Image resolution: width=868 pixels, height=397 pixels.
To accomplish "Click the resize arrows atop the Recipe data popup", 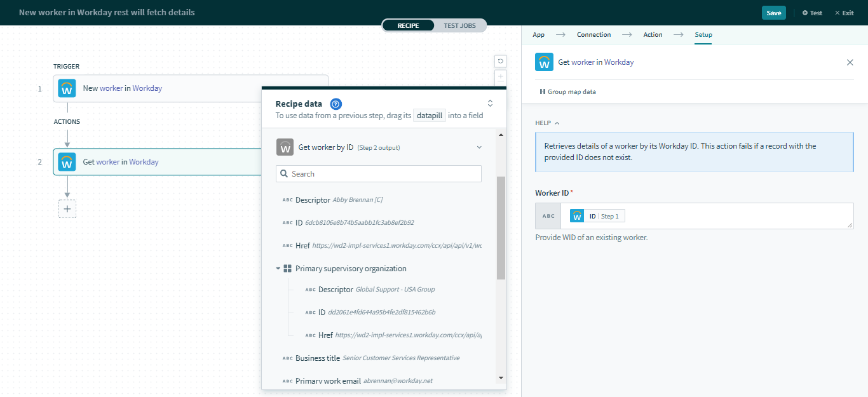I will (x=490, y=102).
